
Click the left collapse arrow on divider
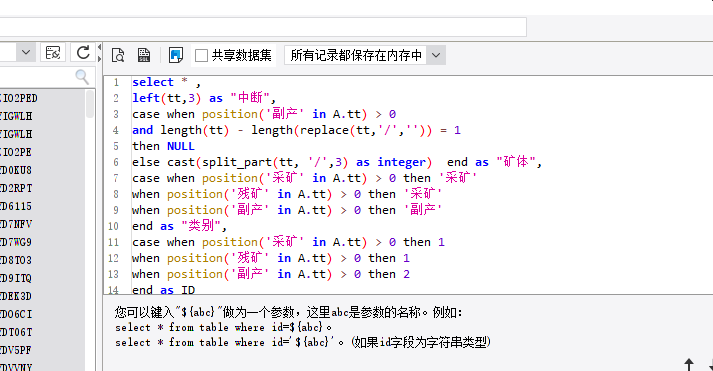pos(99,47)
